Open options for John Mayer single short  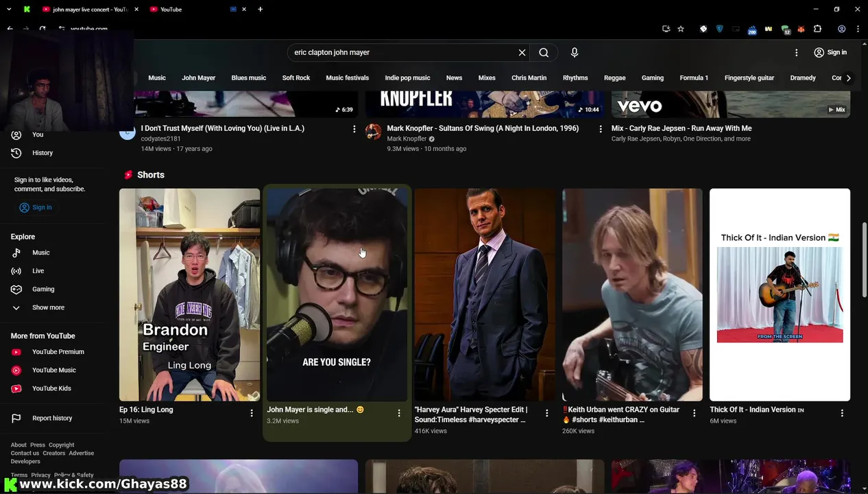[399, 413]
